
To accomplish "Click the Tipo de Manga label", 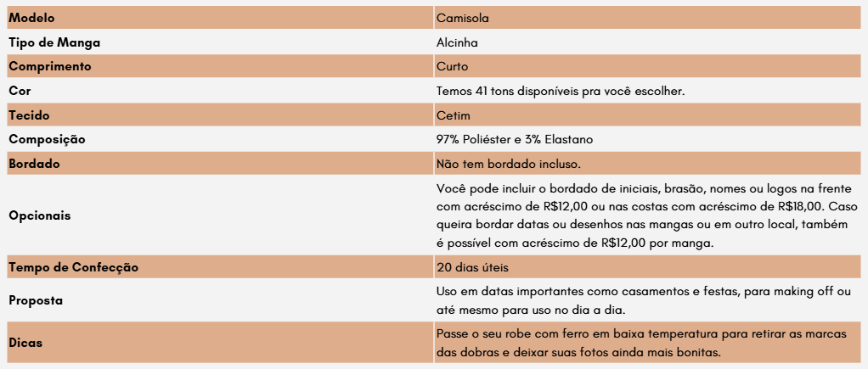I will [x=48, y=42].
